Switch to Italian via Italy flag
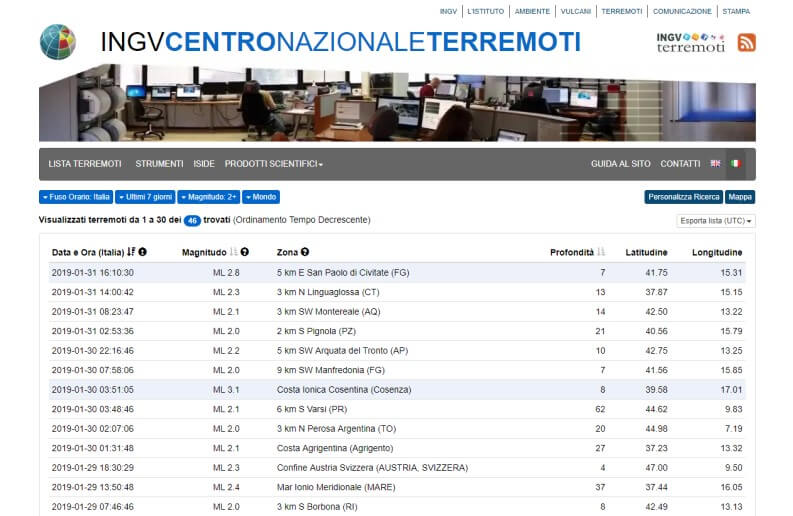 click(735, 163)
